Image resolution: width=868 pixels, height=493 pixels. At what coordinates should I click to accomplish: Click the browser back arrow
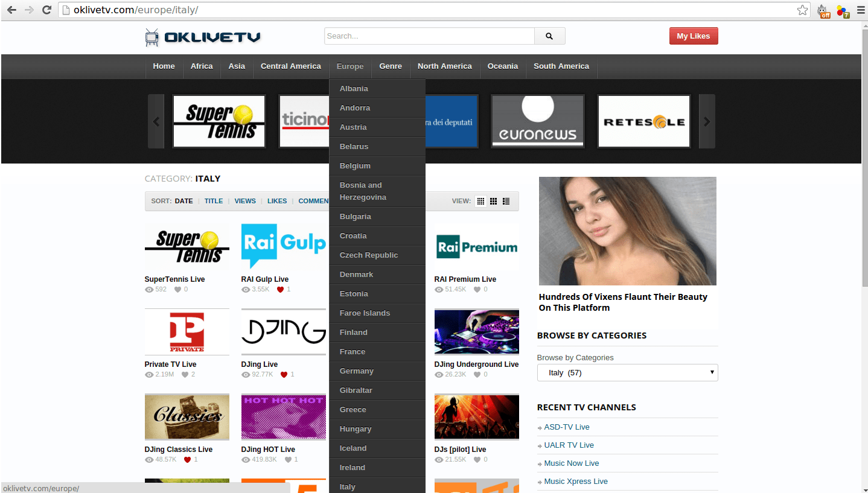pyautogui.click(x=11, y=10)
